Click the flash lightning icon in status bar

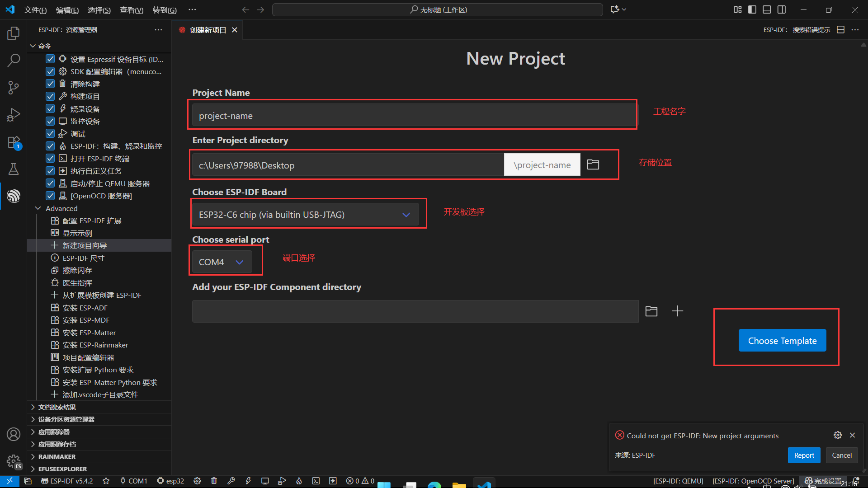(x=248, y=481)
